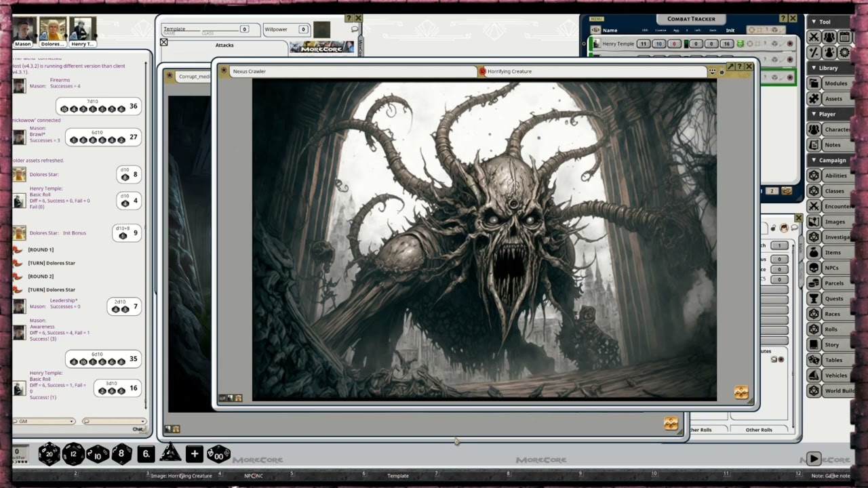Open the Parcels coins icon
Screen dimensions: 868x488
[814, 283]
